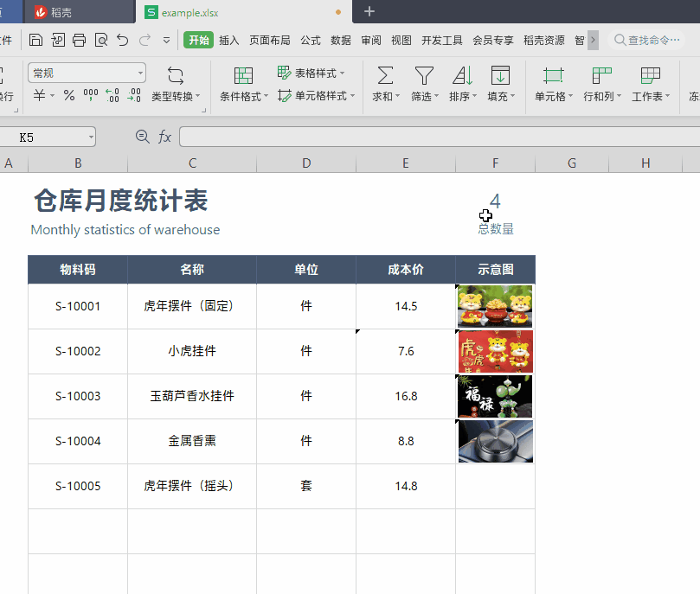Select column C header
Viewport: 700px width, 594px height.
(192, 163)
